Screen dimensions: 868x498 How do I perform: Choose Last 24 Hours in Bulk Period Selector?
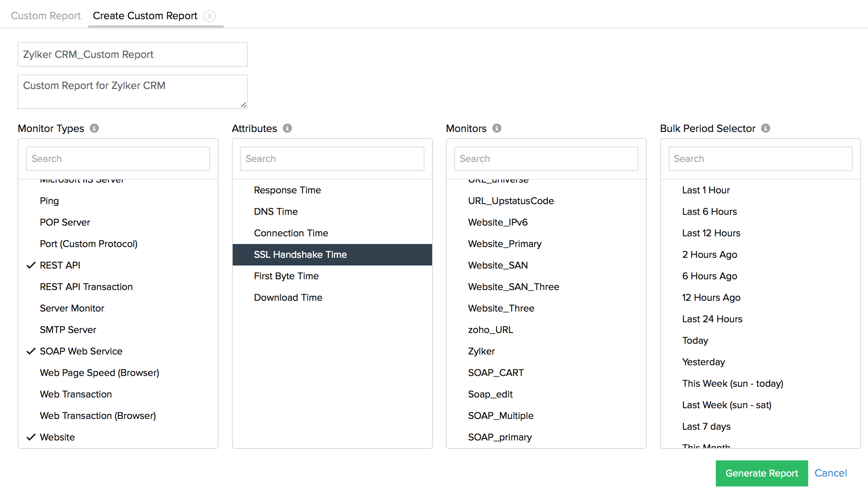[712, 319]
